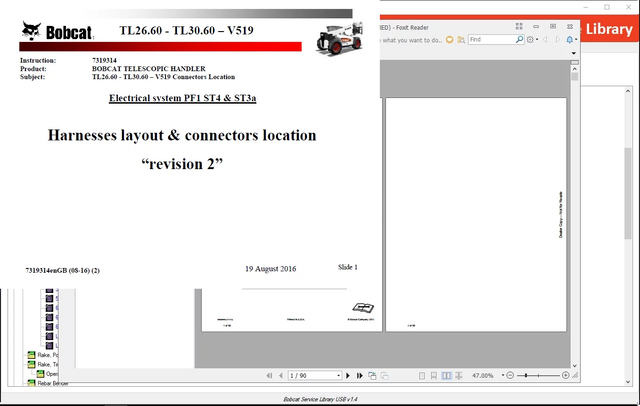The height and width of the screenshot is (406, 640).
Task: Go to first page in Foxit Reader
Action: pyautogui.click(x=268, y=376)
